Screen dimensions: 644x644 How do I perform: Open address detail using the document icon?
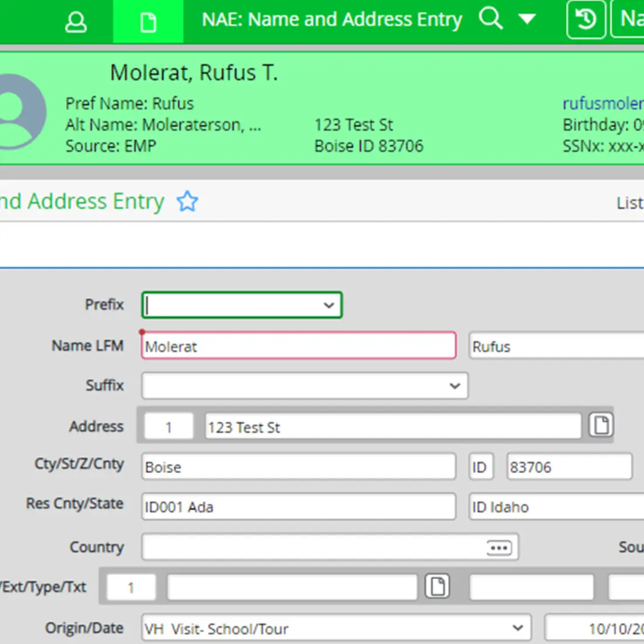click(x=601, y=426)
